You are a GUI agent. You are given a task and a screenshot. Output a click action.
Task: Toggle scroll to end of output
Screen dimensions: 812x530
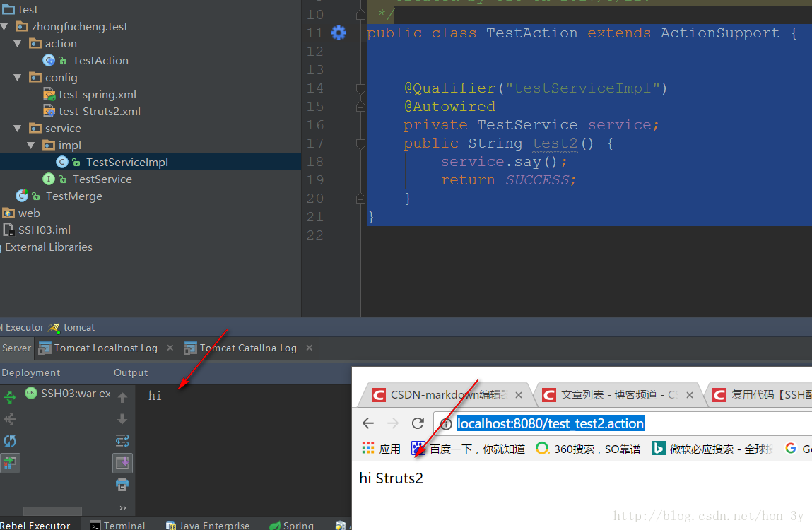[122, 463]
